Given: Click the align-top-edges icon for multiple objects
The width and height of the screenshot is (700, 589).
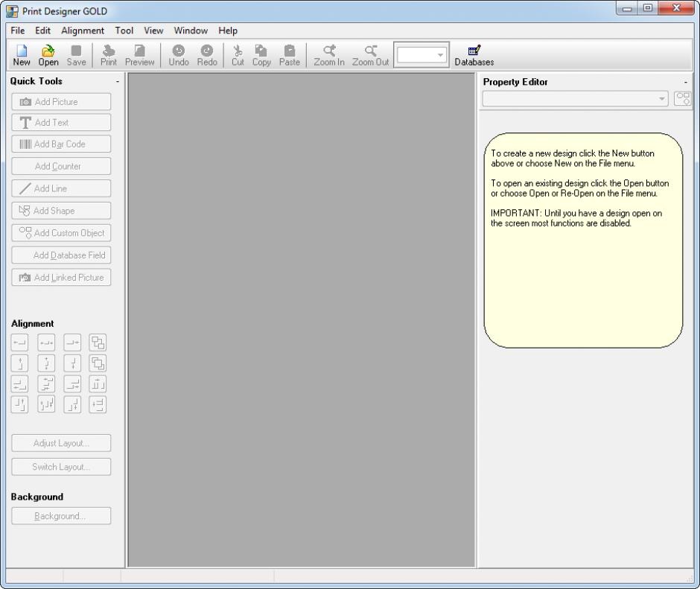Looking at the screenshot, I should 19,404.
